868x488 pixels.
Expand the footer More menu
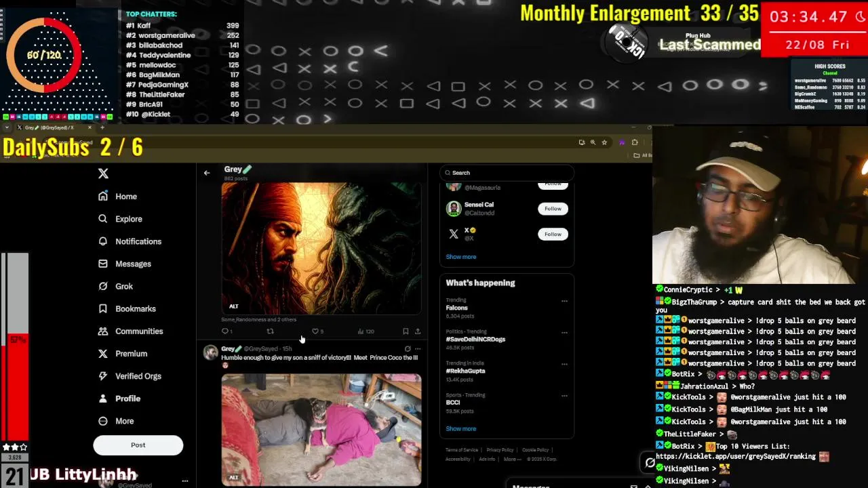click(x=512, y=460)
